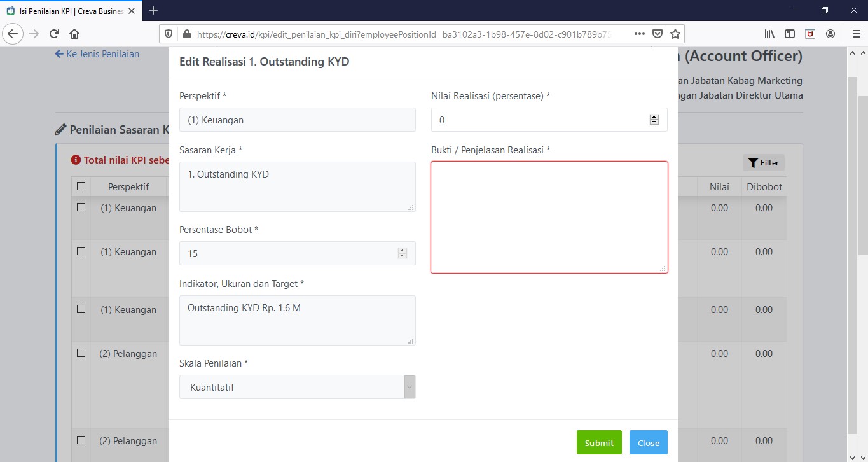
Task: Go back with the browser Back arrow
Action: click(13, 34)
